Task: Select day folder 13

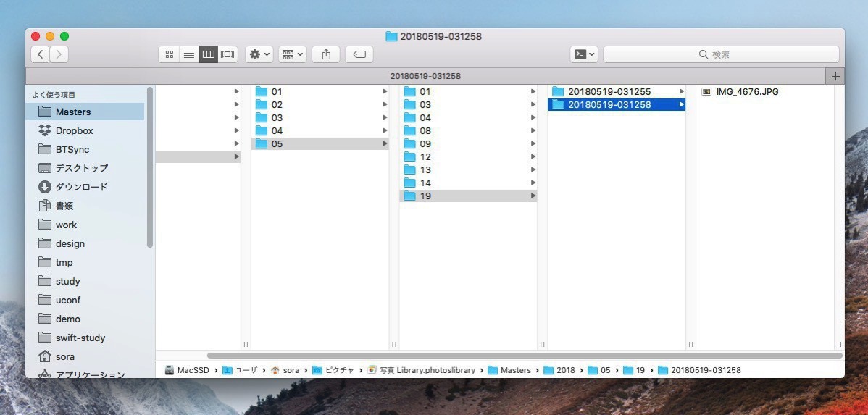Action: pyautogui.click(x=468, y=170)
